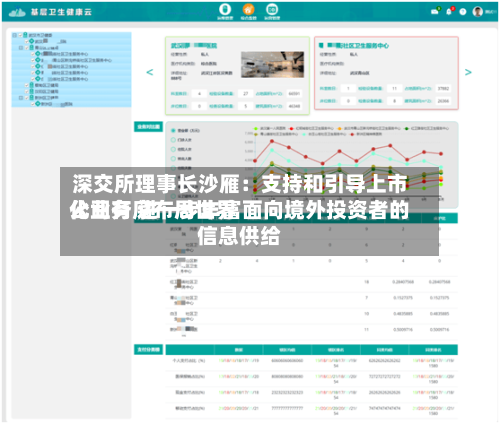Show previous institution card with left arrow
Image resolution: width=500 pixels, height=424 pixels.
(150, 72)
